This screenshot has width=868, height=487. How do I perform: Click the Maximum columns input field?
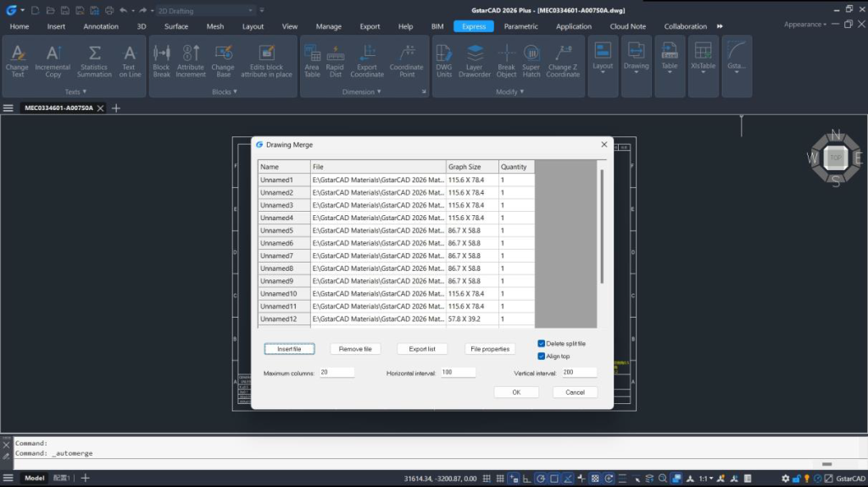tap(337, 373)
